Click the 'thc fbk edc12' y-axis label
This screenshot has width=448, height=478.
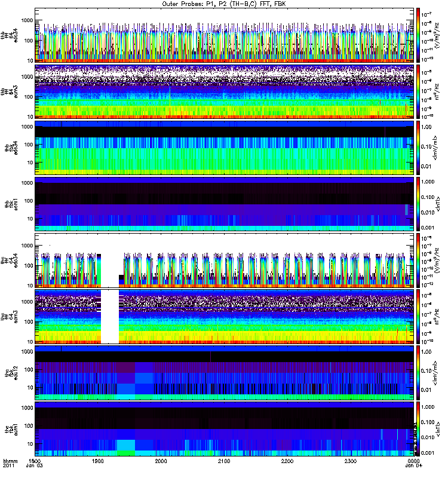pos(11,372)
